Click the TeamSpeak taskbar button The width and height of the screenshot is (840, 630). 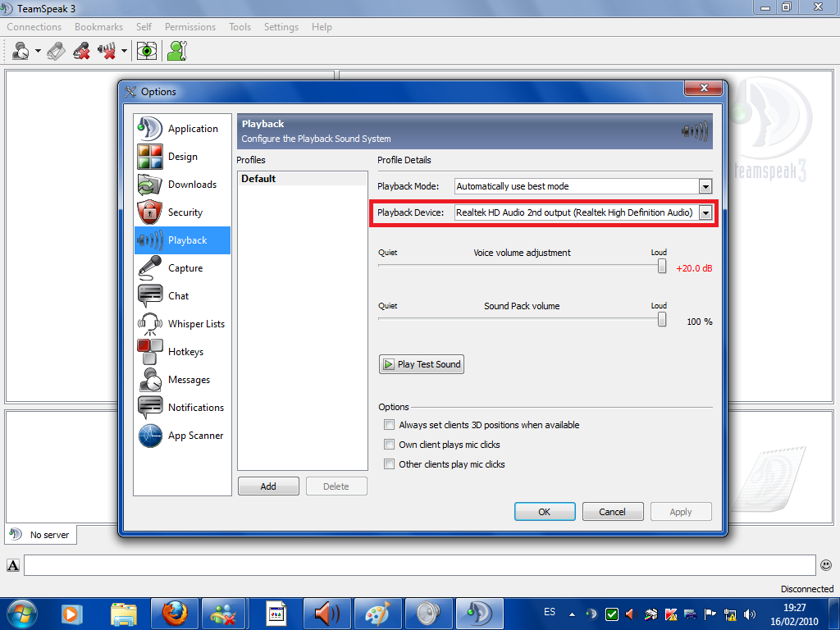pyautogui.click(x=479, y=614)
